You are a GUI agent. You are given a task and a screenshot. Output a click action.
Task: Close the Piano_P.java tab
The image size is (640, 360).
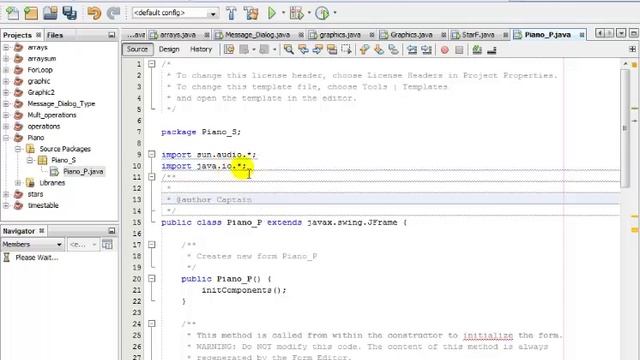point(581,35)
